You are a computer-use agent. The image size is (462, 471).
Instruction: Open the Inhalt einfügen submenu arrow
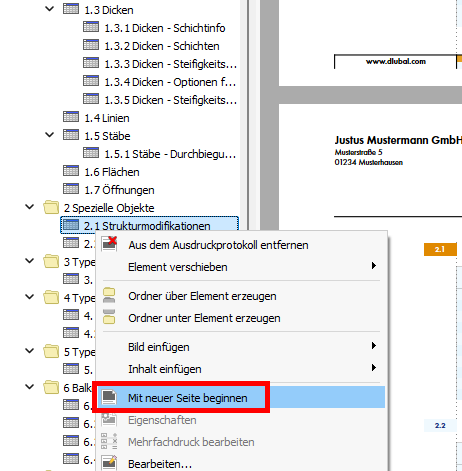(x=374, y=368)
